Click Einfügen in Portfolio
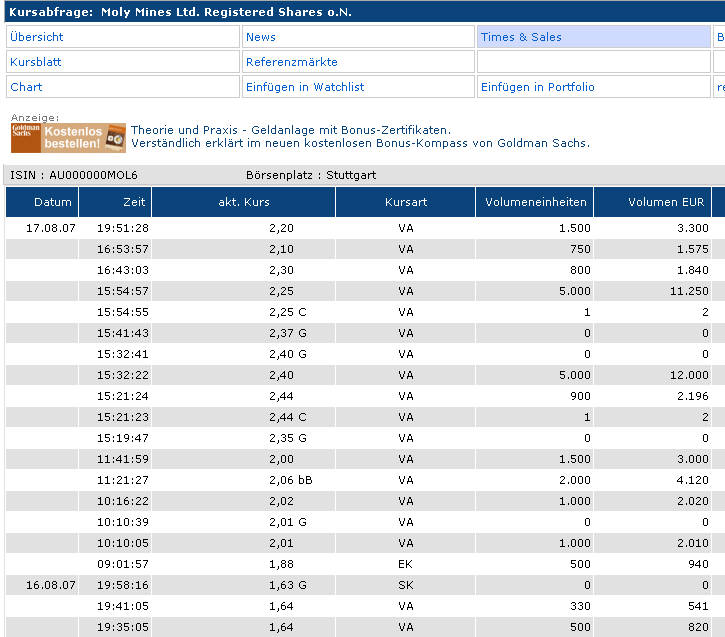Image resolution: width=725 pixels, height=637 pixels. click(538, 87)
